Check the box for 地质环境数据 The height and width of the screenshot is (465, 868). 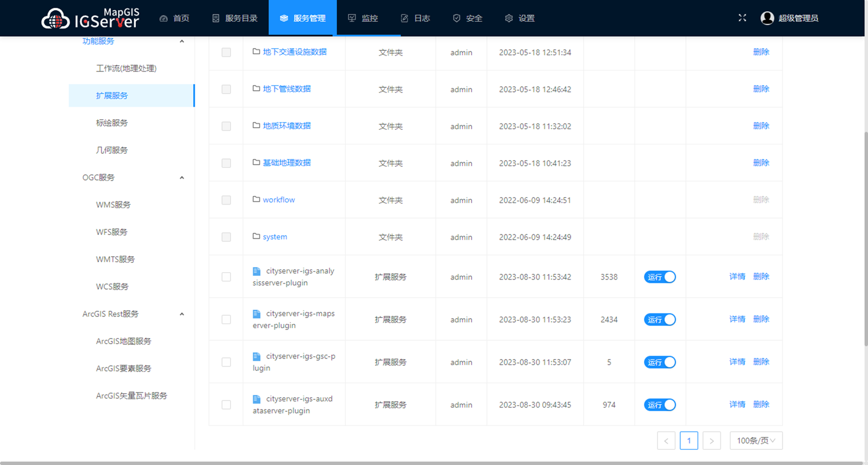(226, 126)
